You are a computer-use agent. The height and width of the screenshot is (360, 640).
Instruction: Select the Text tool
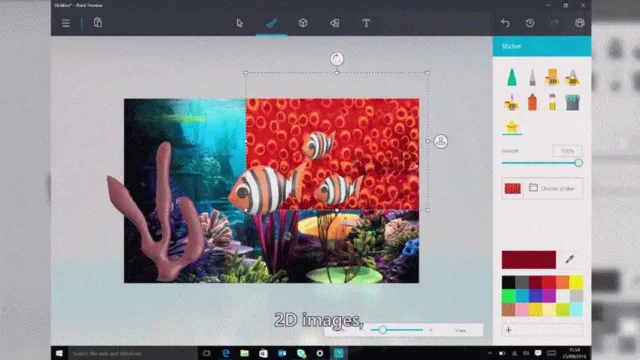[366, 23]
